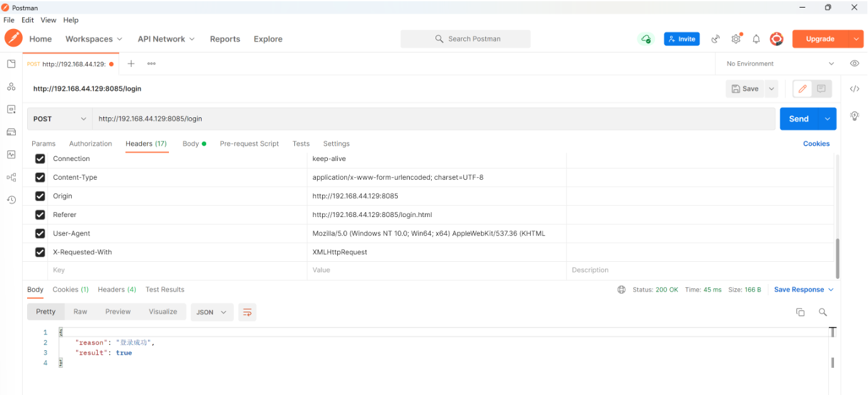Click the sync status cloud icon

[645, 39]
